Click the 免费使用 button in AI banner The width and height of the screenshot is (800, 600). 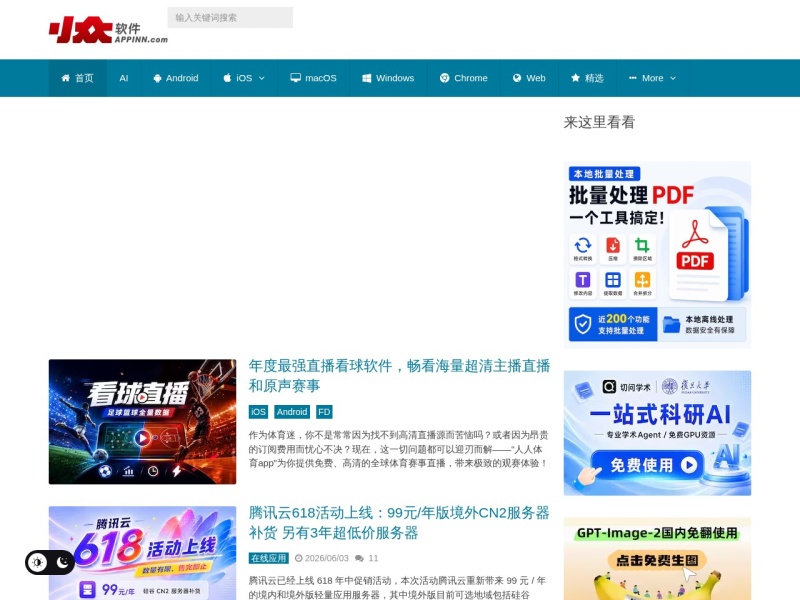[647, 465]
